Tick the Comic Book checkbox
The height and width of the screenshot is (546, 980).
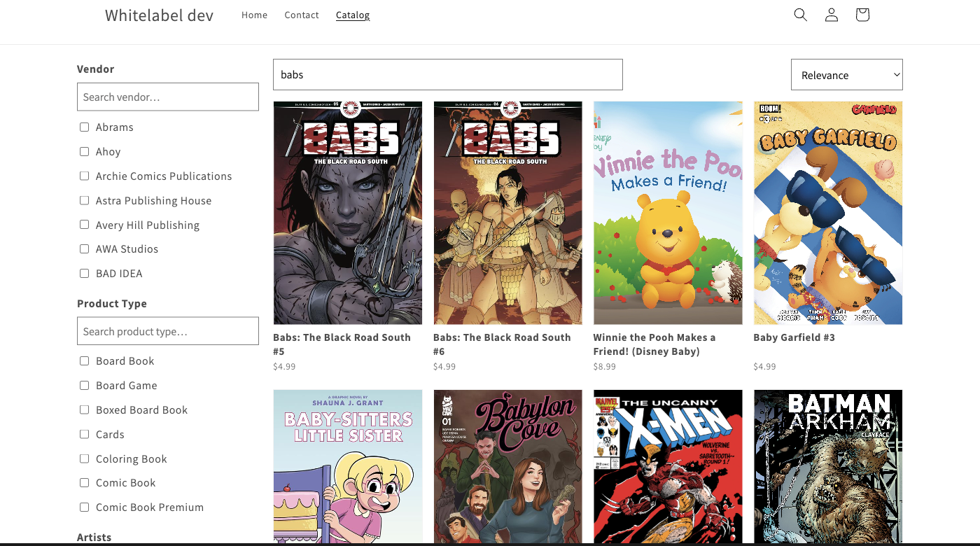pyautogui.click(x=84, y=483)
